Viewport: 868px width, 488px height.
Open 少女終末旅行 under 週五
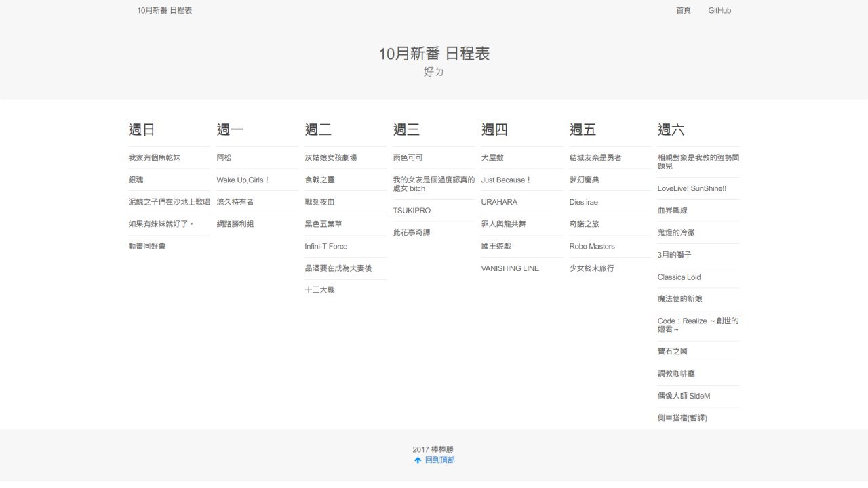(592, 268)
